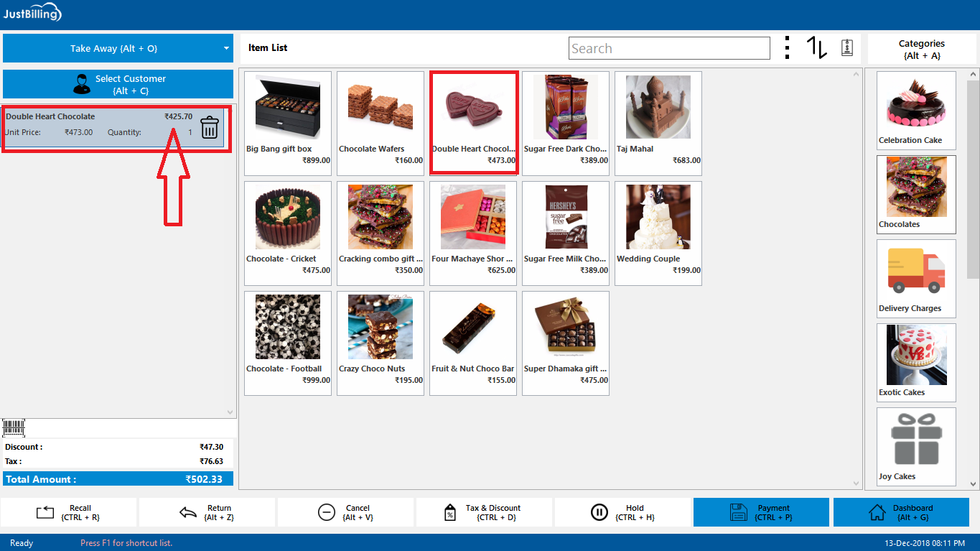Click Select Customer button
The height and width of the screenshot is (551, 980).
118,84
